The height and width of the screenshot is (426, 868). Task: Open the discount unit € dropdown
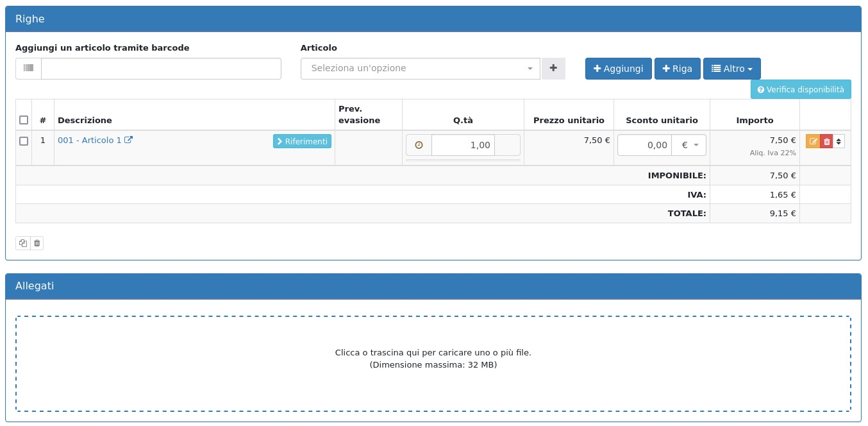point(689,145)
